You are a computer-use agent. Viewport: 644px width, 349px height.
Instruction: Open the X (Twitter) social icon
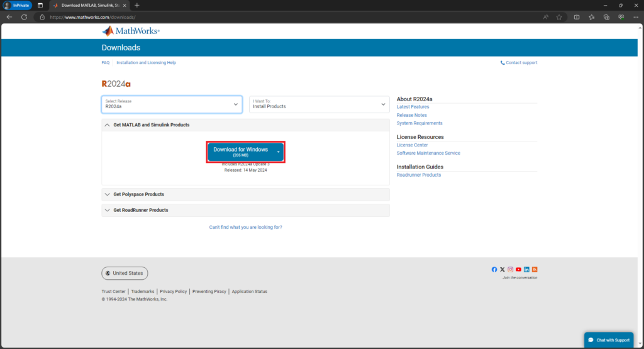click(502, 269)
